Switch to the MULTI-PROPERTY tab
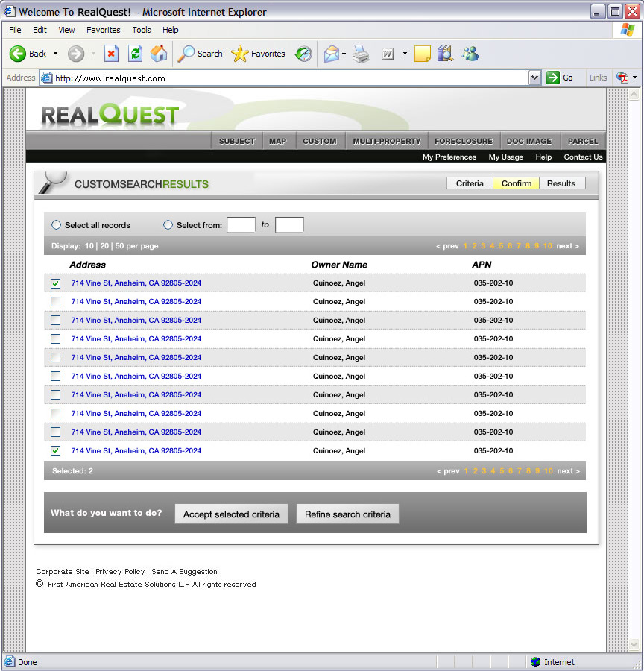The height and width of the screenshot is (671, 644). point(386,141)
